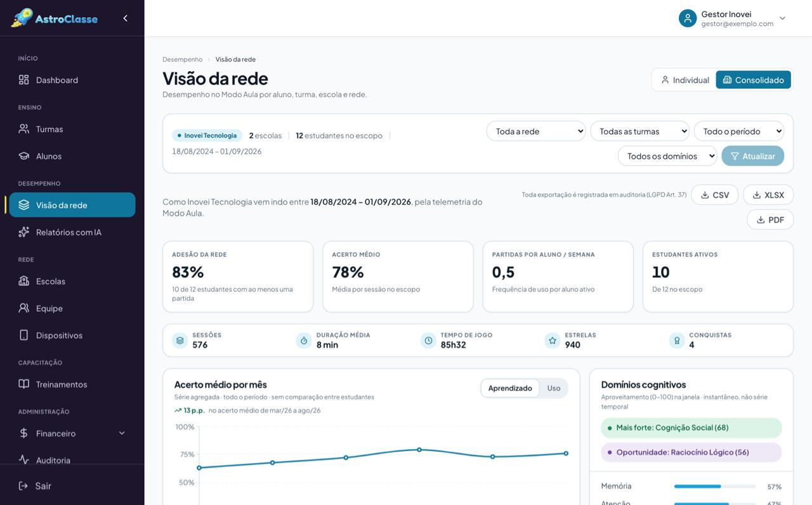The height and width of the screenshot is (505, 812).
Task: Export data as CSV
Action: point(714,195)
